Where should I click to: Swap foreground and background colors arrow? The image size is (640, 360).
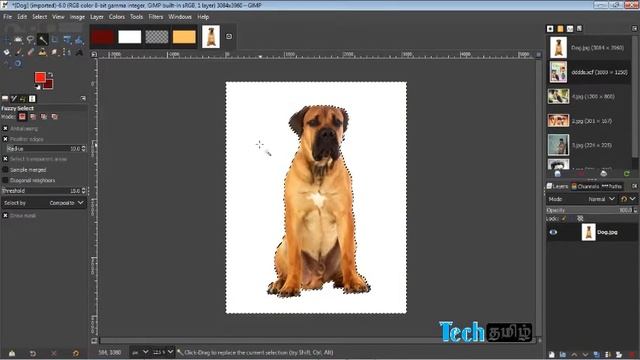(x=50, y=74)
